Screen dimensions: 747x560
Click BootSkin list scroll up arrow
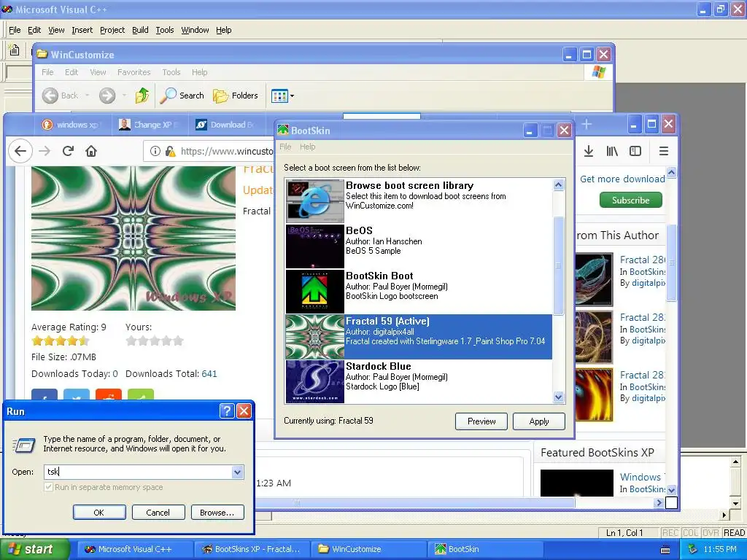[x=558, y=184]
